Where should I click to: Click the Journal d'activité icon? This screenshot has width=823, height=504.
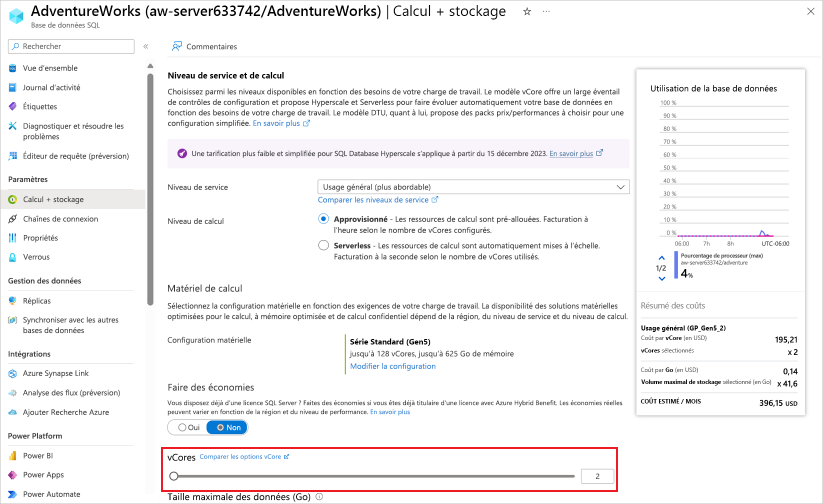13,87
